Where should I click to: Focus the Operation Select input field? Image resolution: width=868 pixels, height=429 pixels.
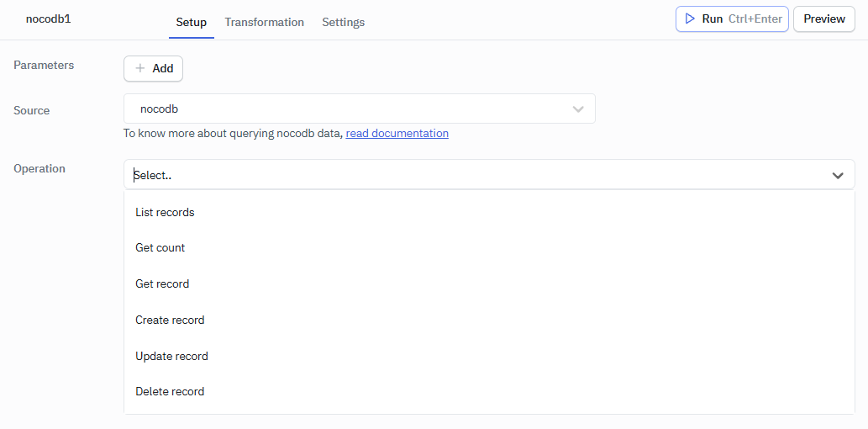point(471,175)
